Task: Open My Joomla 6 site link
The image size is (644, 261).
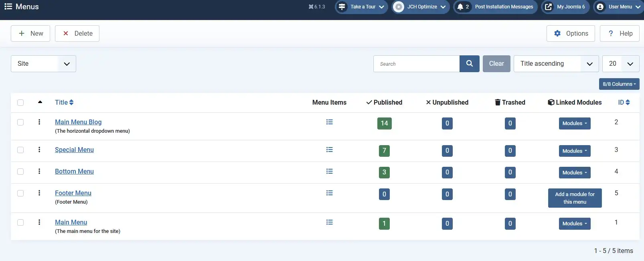Action: pos(565,7)
